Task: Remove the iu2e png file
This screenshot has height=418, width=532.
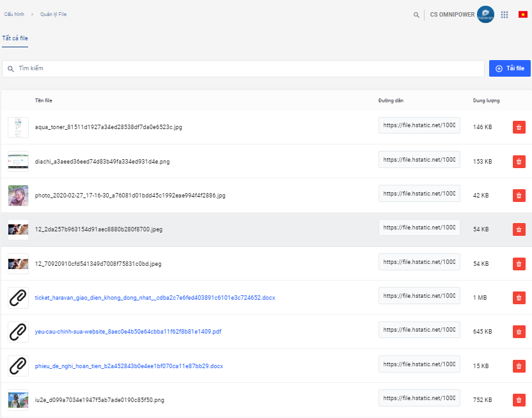Action: pyautogui.click(x=519, y=400)
